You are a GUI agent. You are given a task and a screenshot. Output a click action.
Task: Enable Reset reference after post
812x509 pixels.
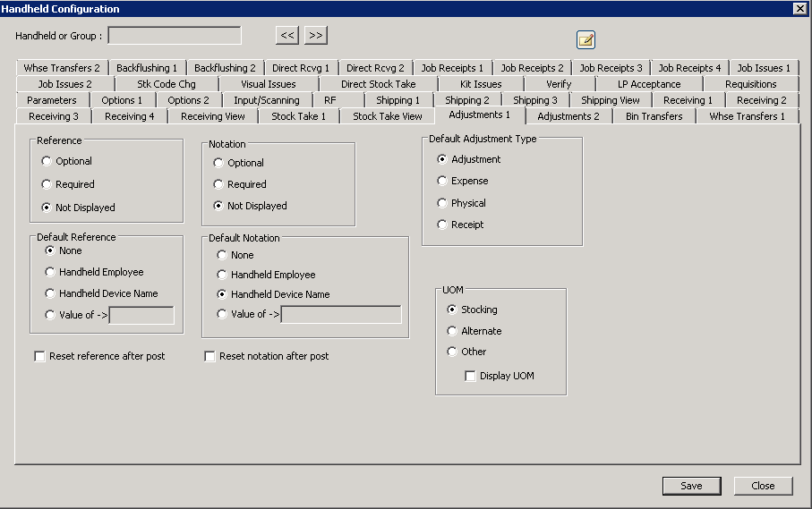[x=39, y=356]
